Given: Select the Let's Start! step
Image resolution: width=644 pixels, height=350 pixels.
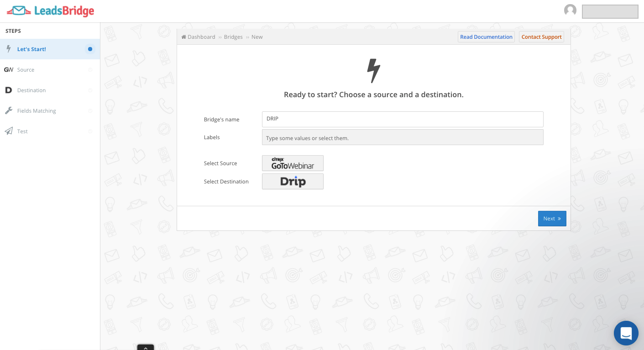Looking at the screenshot, I should (50, 49).
